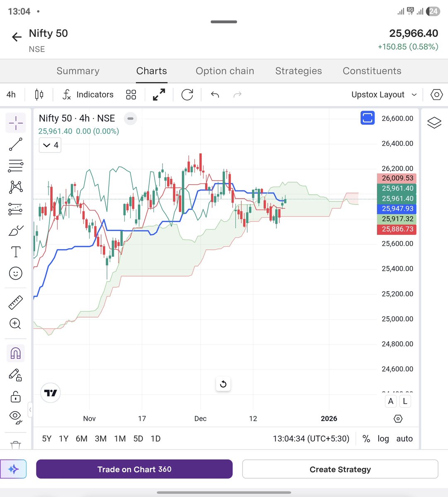Toggle auto scale in bottom bar
The image size is (448, 497).
404,439
